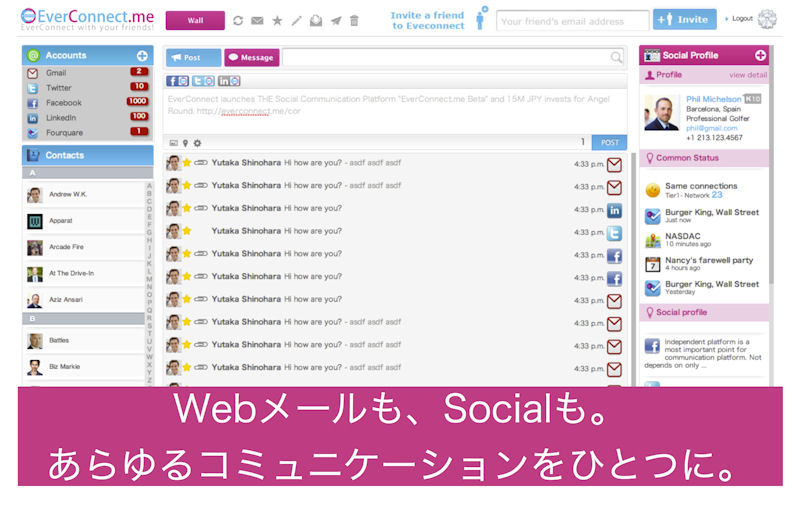Select the Fourquare account
Viewport: 800px width, 522px height.
[x=87, y=133]
